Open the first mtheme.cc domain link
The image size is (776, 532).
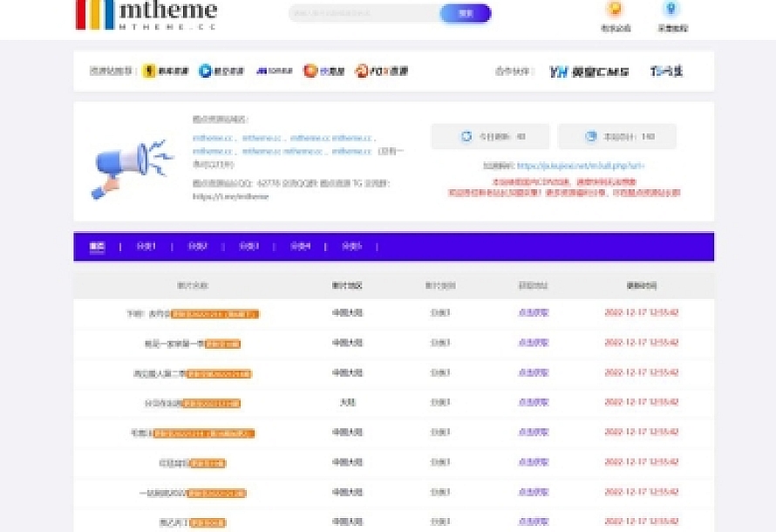213,138
